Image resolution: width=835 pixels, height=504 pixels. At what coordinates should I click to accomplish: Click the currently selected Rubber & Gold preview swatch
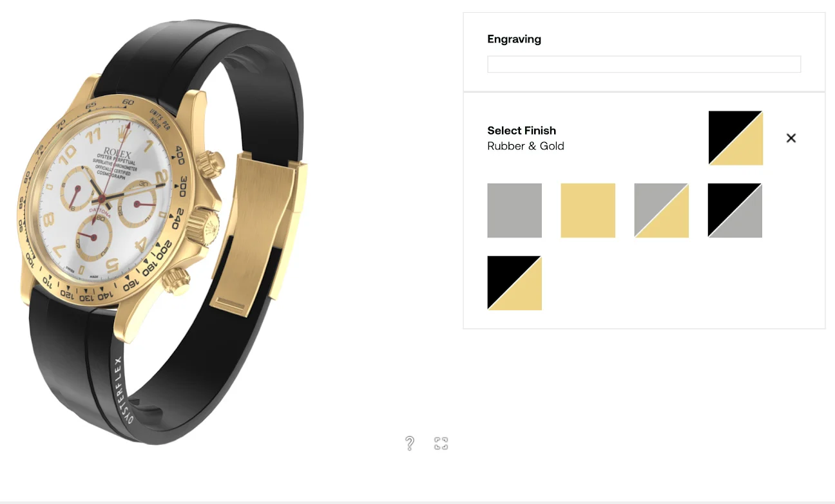coord(735,138)
